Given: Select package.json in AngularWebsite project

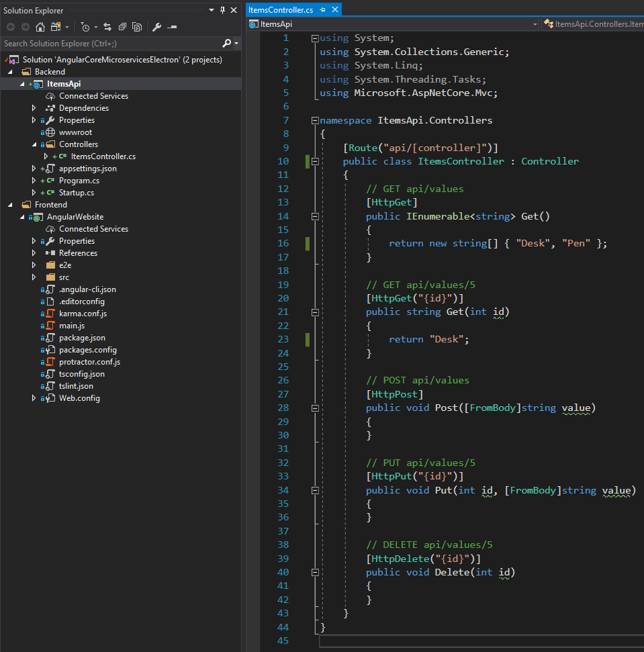Looking at the screenshot, I should tap(82, 338).
